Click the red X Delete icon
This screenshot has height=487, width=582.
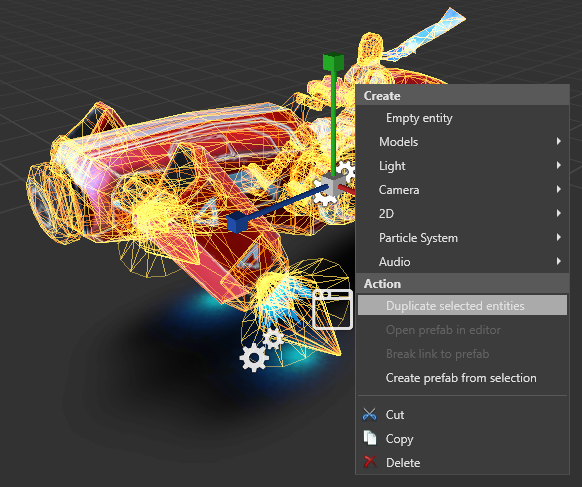(370, 462)
